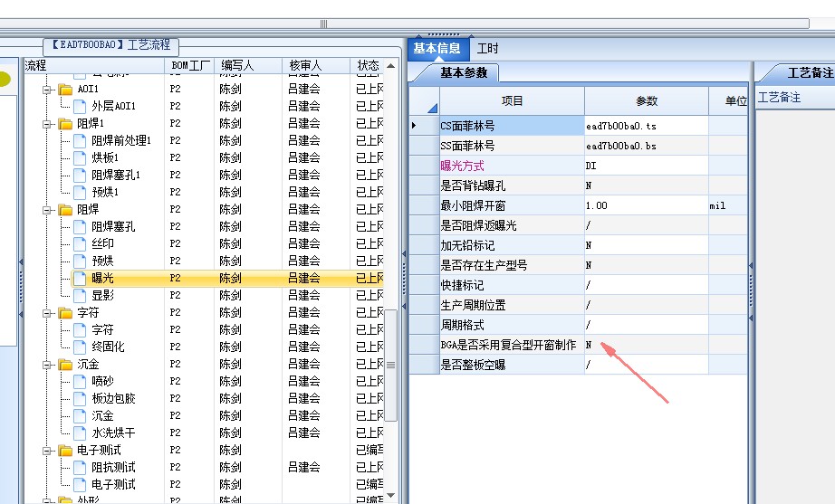The height and width of the screenshot is (504, 835).
Task: Click the 终固化 document icon
Action: click(x=80, y=347)
